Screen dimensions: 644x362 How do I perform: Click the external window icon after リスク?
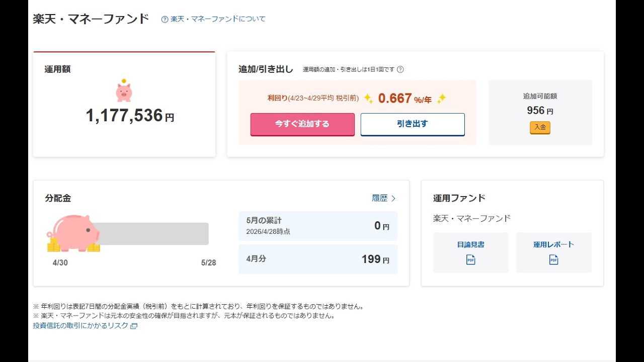(134, 326)
